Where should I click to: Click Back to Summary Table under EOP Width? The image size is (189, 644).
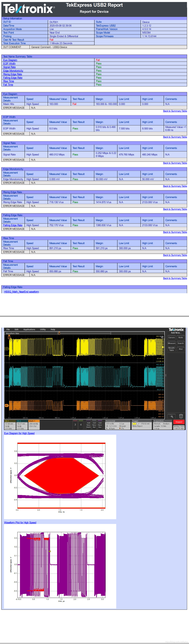click(175, 137)
